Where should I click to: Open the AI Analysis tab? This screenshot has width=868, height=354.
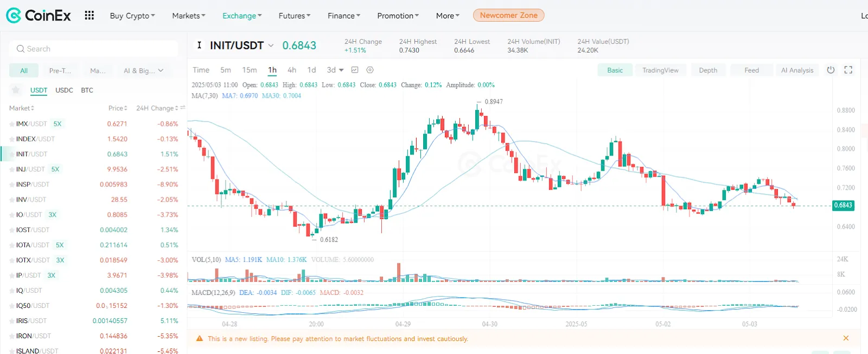(797, 70)
